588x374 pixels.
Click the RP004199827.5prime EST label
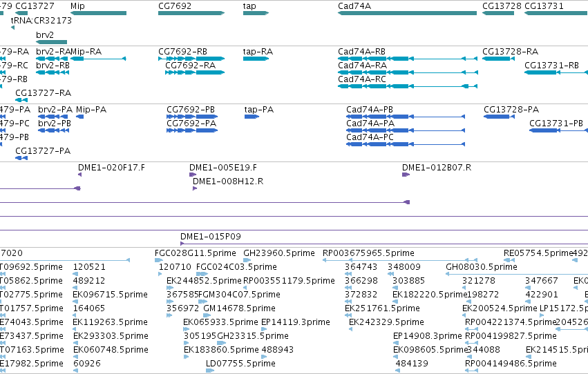(511, 336)
